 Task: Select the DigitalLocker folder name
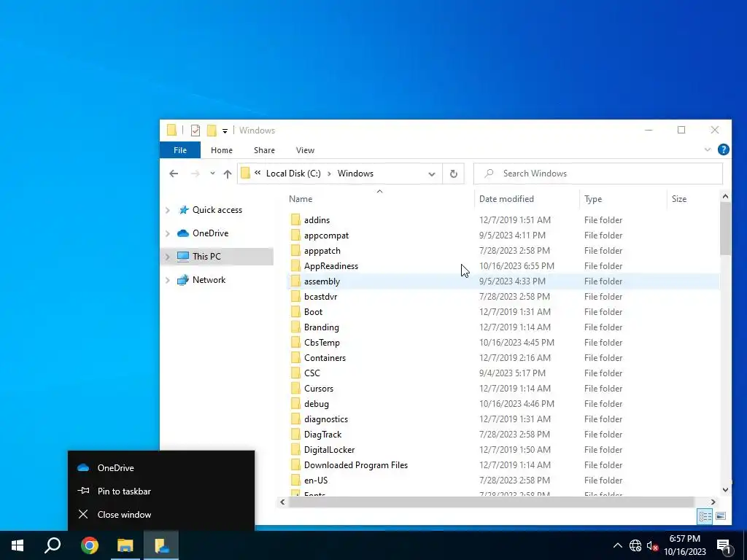[329, 449]
